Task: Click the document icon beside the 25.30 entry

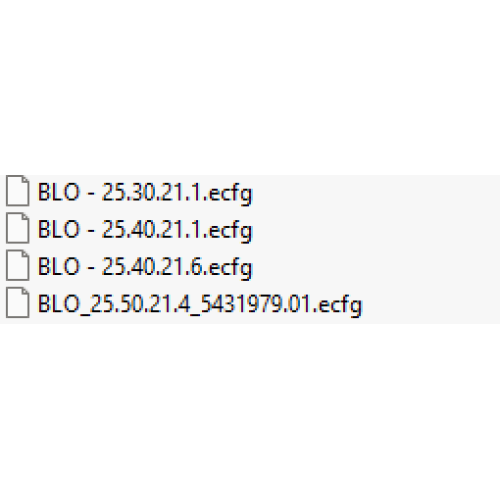Action: click(18, 191)
